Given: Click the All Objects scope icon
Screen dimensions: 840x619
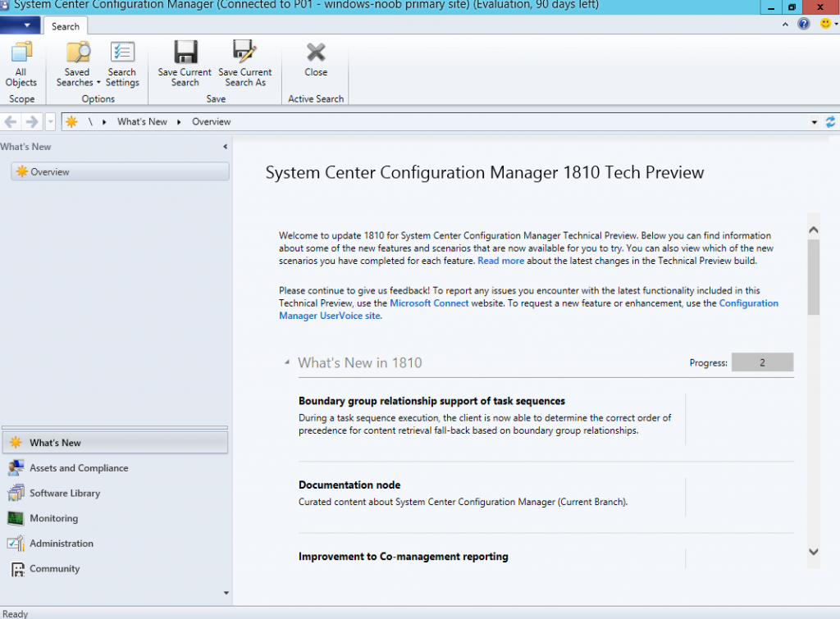Looking at the screenshot, I should coord(21,52).
